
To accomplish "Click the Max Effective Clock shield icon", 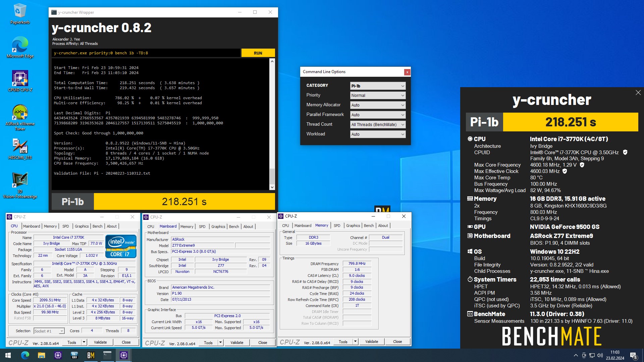I will [565, 171].
